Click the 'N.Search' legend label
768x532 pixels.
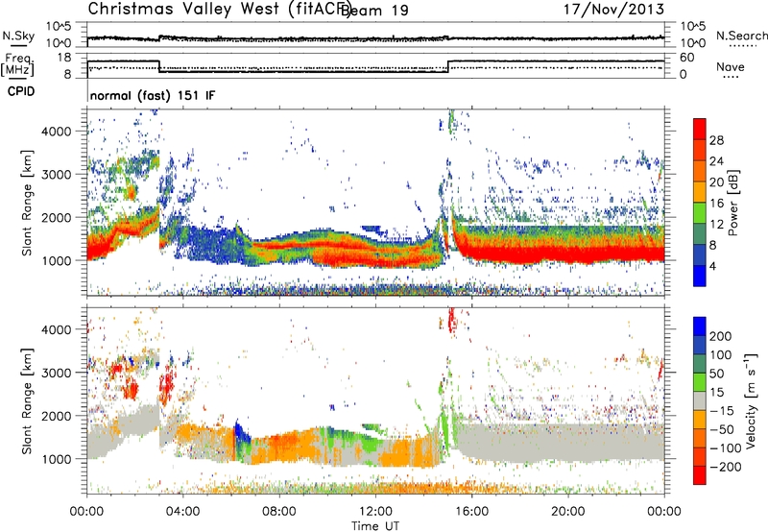click(x=741, y=36)
